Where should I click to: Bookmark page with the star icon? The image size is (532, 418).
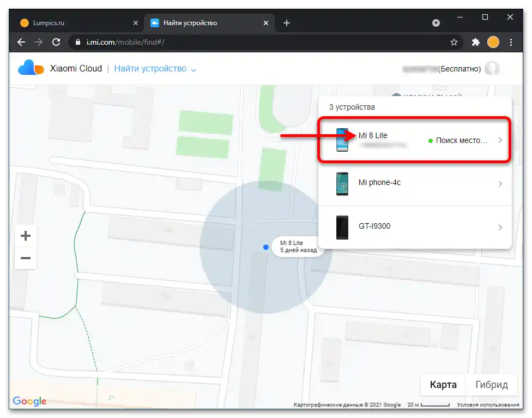(454, 42)
